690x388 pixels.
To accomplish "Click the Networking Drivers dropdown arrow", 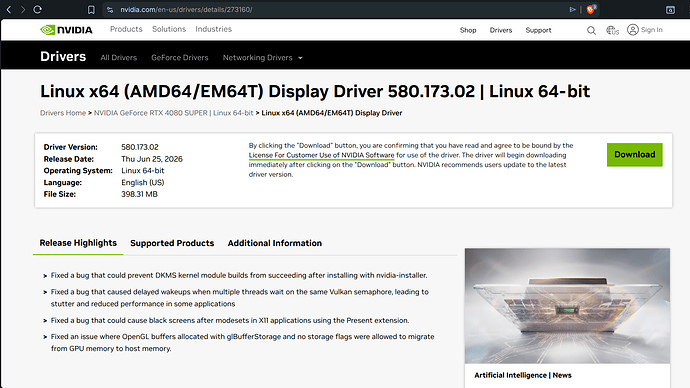I will pyautogui.click(x=300, y=58).
